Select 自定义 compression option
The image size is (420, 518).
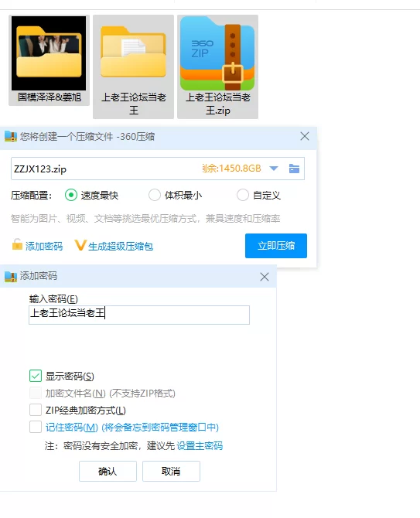pyautogui.click(x=243, y=196)
